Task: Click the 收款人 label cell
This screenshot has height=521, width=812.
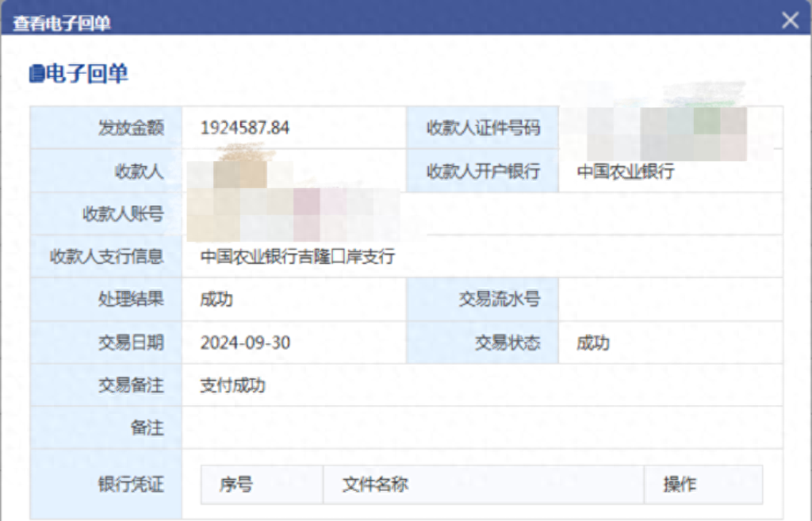Action: 106,171
